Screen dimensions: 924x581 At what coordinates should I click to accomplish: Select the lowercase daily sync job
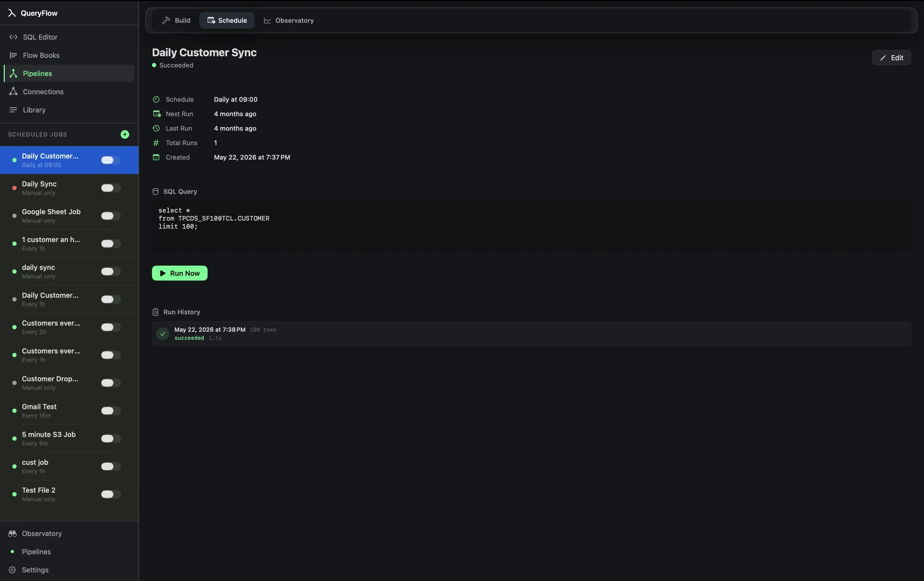[x=69, y=271]
